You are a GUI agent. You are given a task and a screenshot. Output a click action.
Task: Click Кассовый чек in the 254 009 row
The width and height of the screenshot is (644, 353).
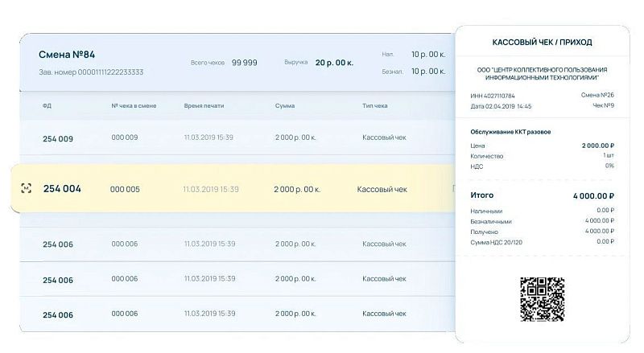[385, 138]
